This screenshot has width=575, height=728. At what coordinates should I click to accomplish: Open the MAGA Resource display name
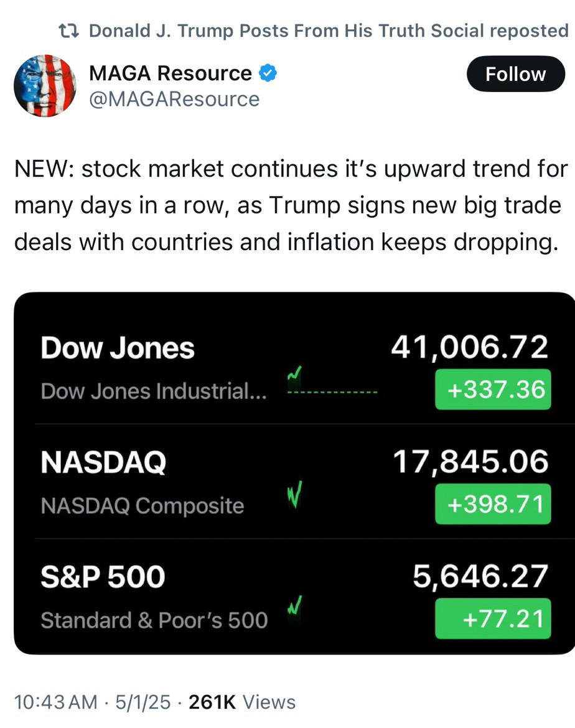pyautogui.click(x=171, y=73)
